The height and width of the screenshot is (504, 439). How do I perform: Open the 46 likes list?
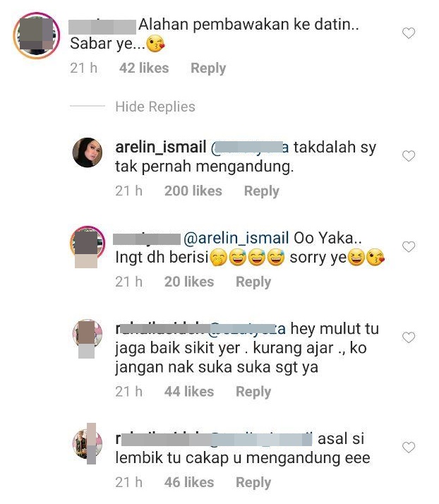click(x=189, y=482)
